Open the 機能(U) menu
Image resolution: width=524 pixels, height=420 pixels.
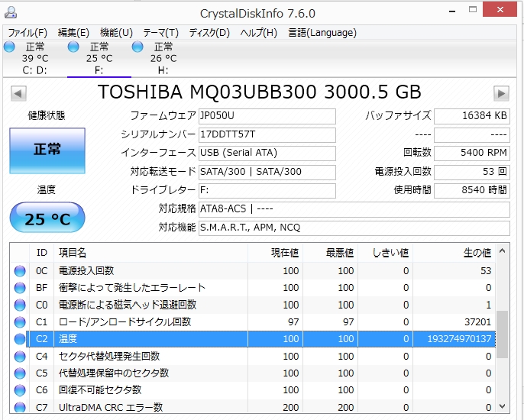116,33
